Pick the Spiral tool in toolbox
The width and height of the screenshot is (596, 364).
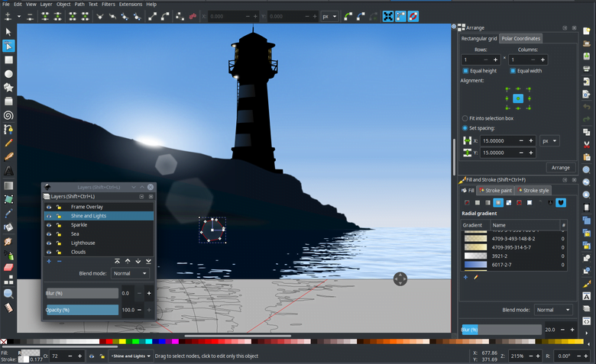coord(8,115)
